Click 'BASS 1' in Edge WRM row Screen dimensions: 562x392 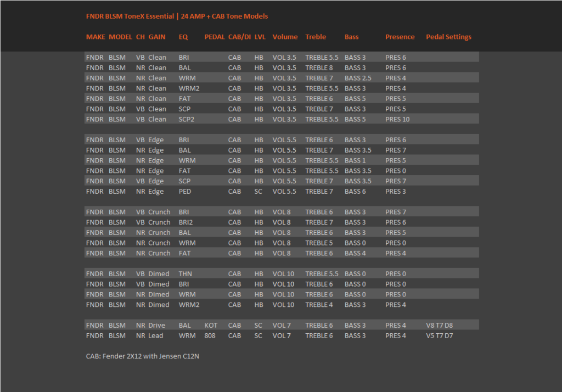point(355,161)
